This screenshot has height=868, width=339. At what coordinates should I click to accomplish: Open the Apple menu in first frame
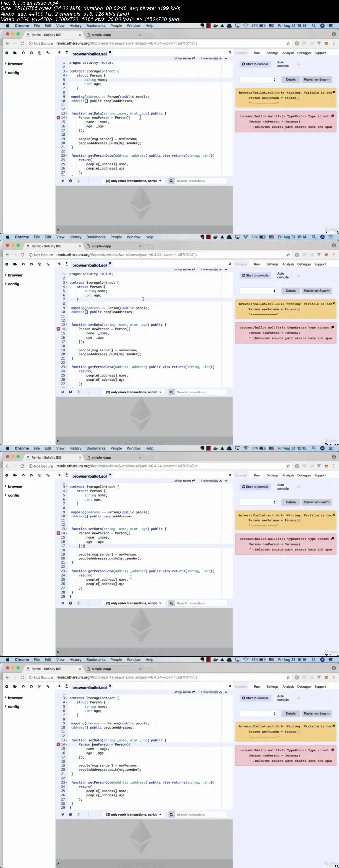point(7,26)
